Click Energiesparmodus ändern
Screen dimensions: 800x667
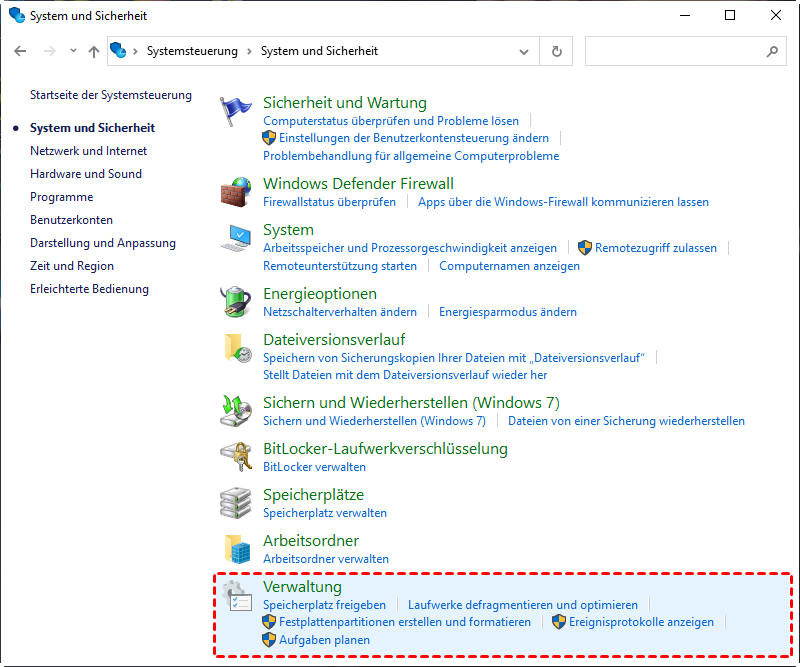click(508, 312)
